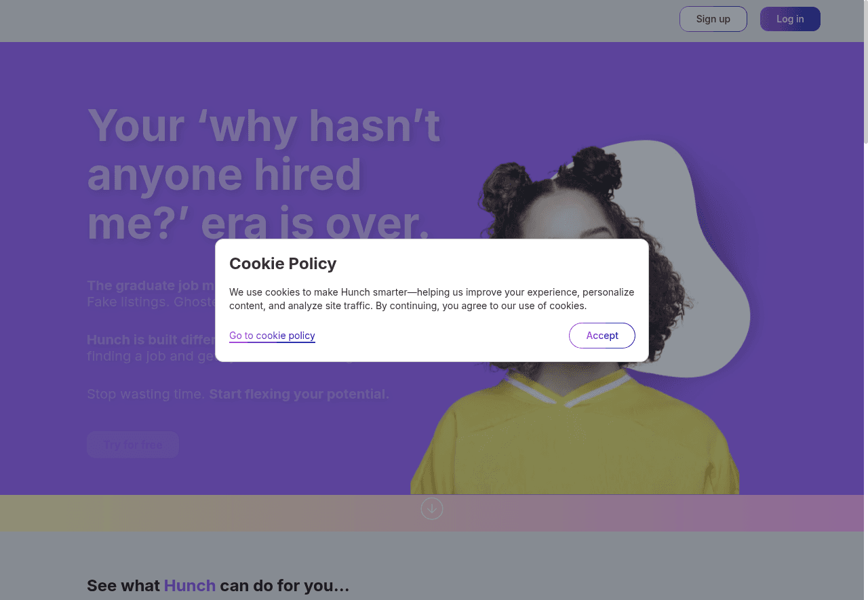868x600 pixels.
Task: Click the 'Fake listings' line of text
Action: click(x=151, y=302)
